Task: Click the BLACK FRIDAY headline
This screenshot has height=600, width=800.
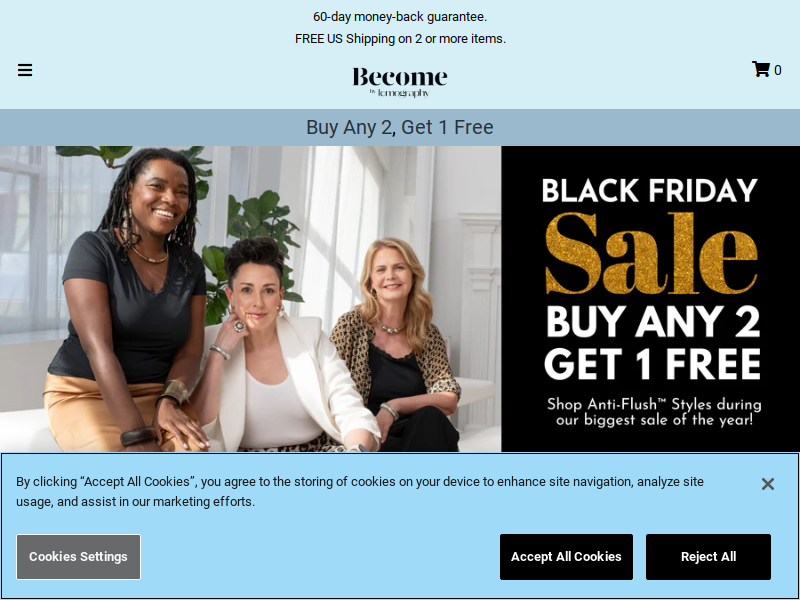Action: coord(649,191)
